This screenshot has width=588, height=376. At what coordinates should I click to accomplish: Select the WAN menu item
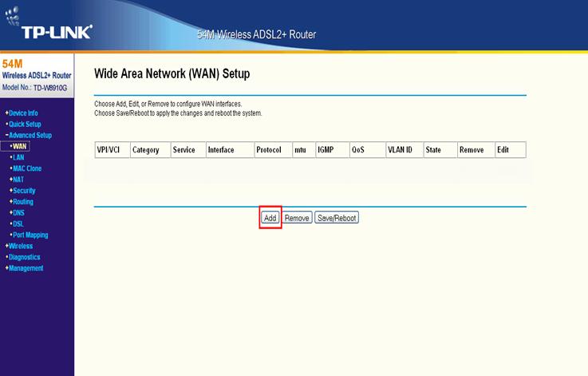coord(19,146)
